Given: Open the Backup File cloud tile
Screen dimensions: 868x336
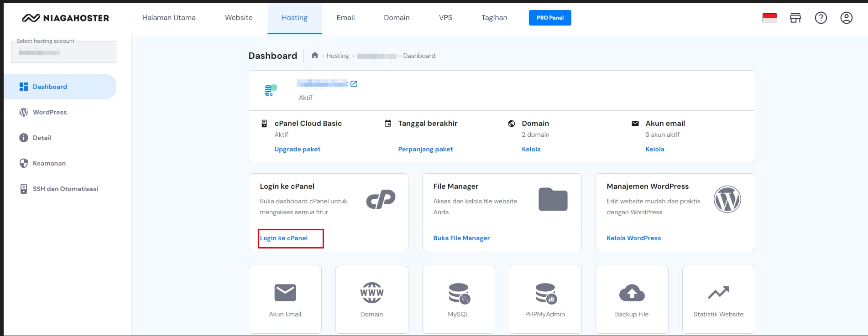Looking at the screenshot, I should 632,300.
